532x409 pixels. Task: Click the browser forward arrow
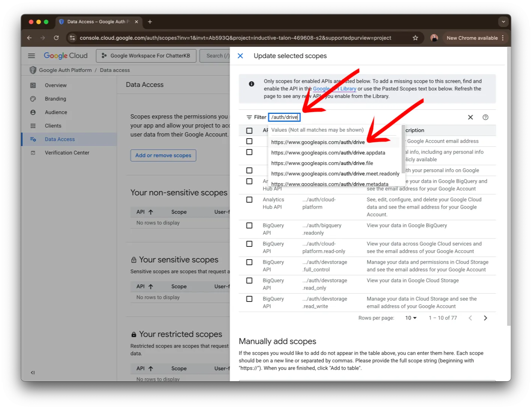pyautogui.click(x=43, y=38)
